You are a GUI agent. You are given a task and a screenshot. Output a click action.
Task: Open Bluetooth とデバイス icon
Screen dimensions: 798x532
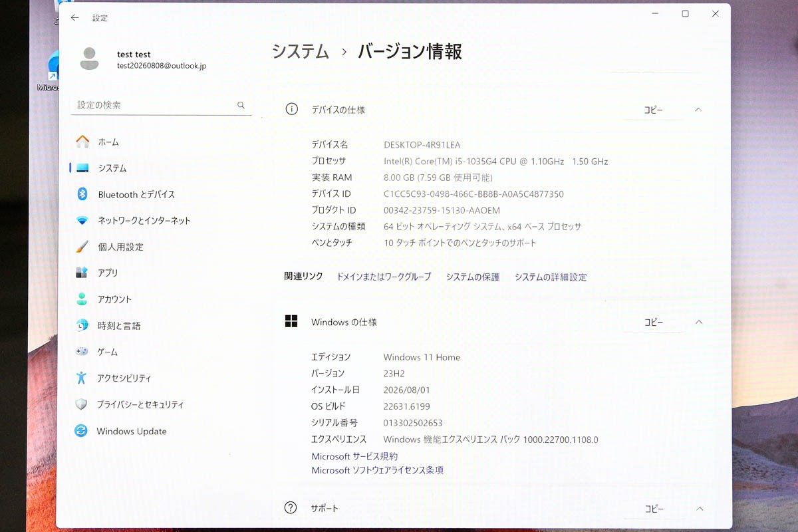(82, 194)
